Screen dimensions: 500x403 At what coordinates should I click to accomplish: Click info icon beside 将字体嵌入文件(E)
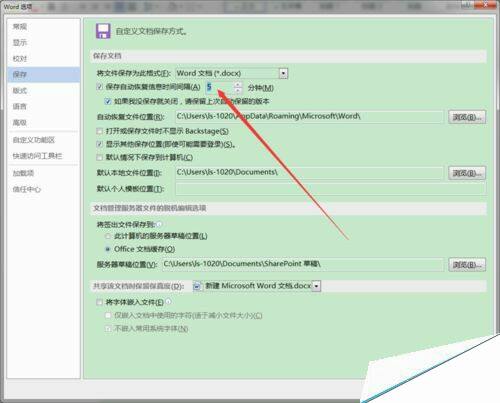tap(168, 302)
